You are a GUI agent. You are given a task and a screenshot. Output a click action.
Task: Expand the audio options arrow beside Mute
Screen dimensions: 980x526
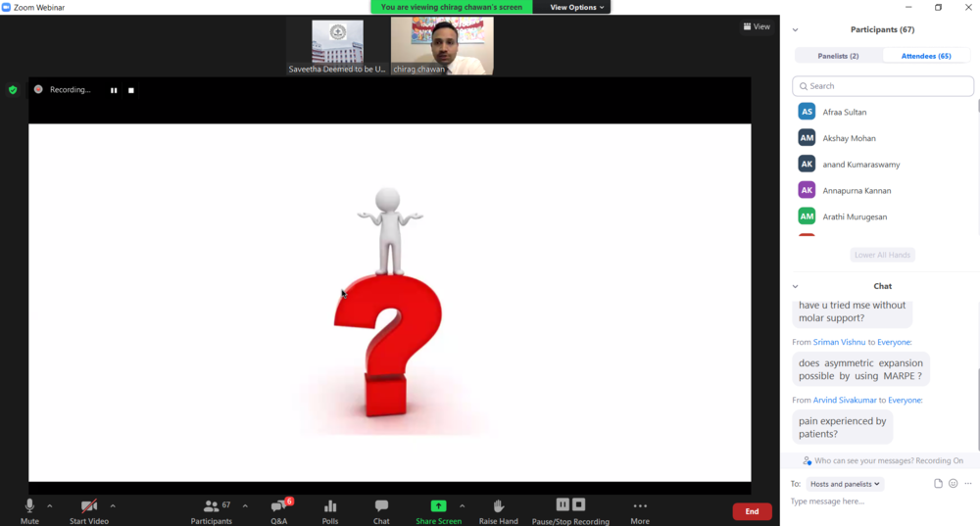[x=49, y=506]
